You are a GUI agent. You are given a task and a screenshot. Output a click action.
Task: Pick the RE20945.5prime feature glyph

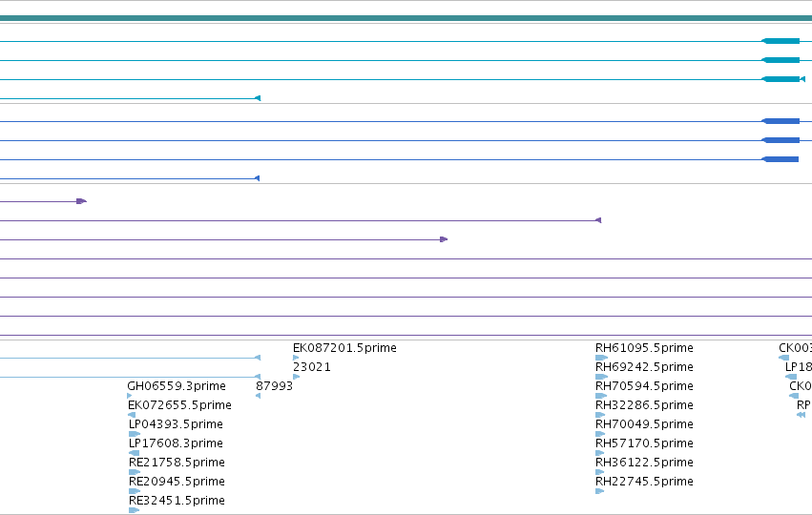click(135, 491)
